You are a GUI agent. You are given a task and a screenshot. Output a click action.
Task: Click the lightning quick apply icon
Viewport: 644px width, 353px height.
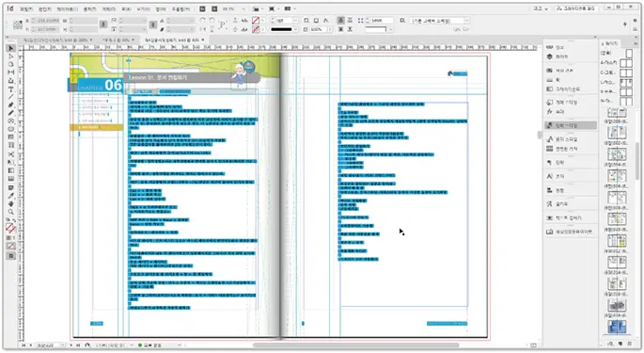click(x=625, y=24)
